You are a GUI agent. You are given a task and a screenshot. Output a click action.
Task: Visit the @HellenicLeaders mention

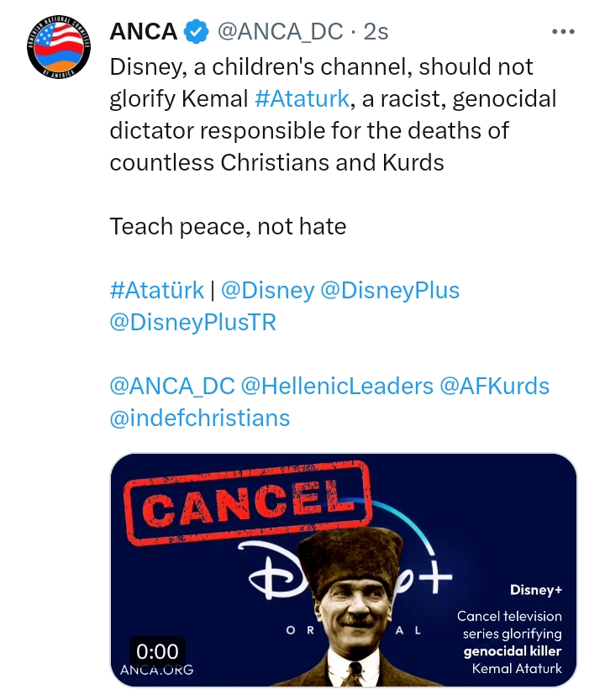click(336, 386)
